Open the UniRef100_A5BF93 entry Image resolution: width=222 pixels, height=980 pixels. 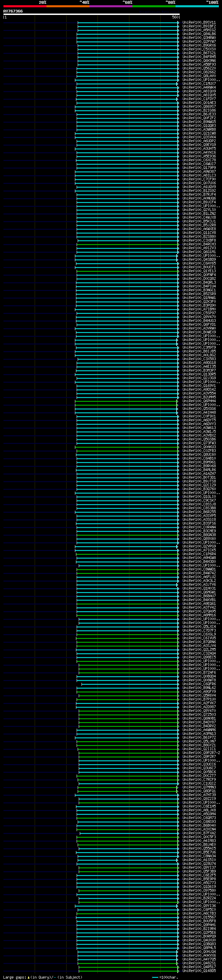pos(199,64)
